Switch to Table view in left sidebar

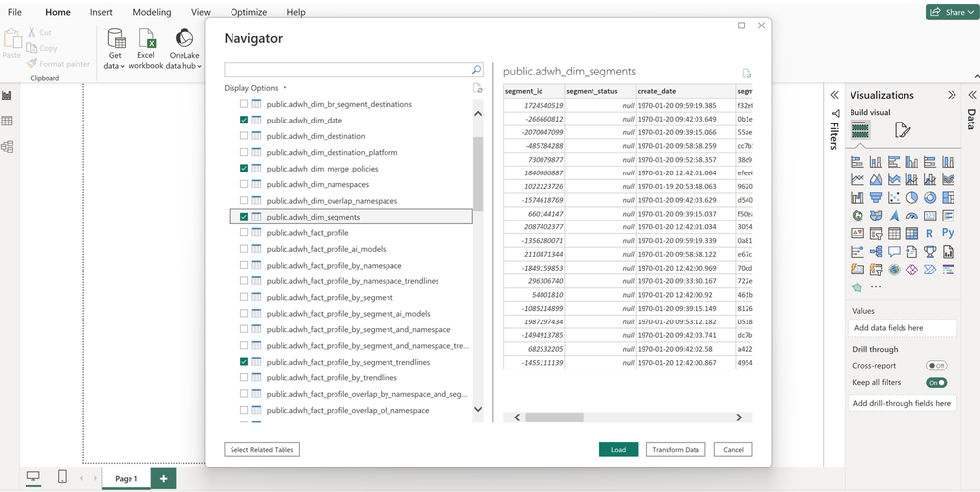(x=7, y=122)
